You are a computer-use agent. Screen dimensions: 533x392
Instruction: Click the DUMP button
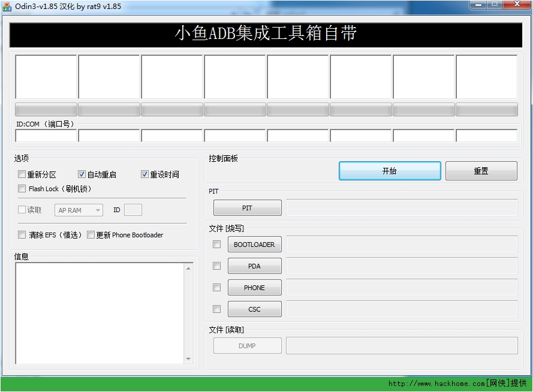(x=247, y=346)
